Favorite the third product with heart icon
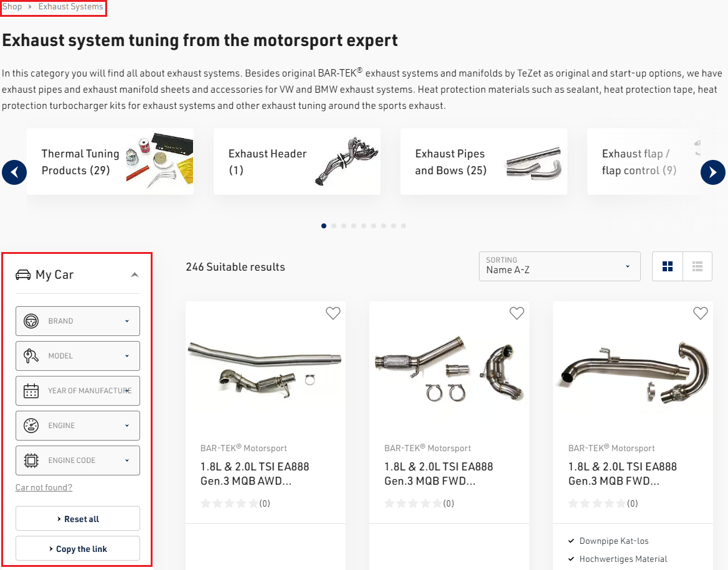Viewport: 728px width, 570px height. click(x=701, y=314)
